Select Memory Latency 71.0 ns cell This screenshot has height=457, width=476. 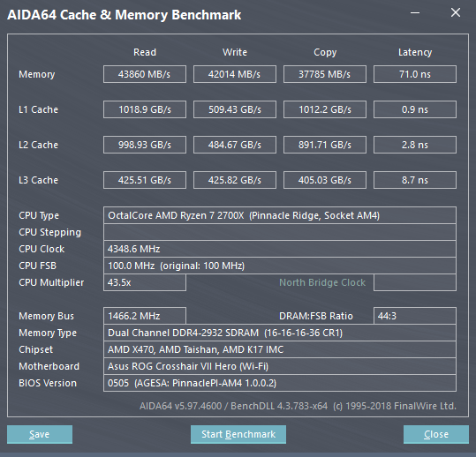415,74
